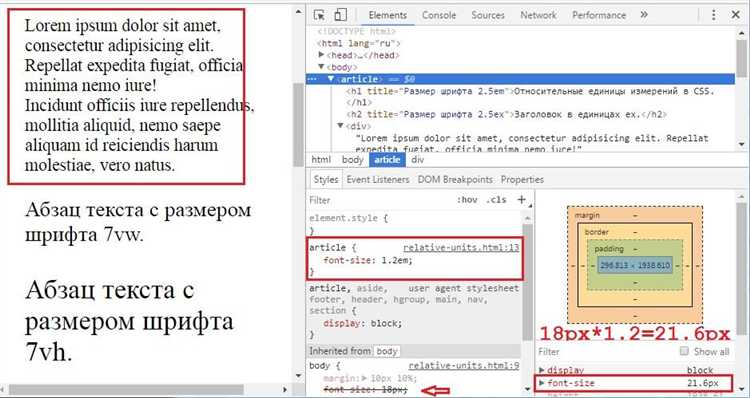Image resolution: width=750 pixels, height=398 pixels.
Task: Switch to the Console tab
Action: [439, 15]
